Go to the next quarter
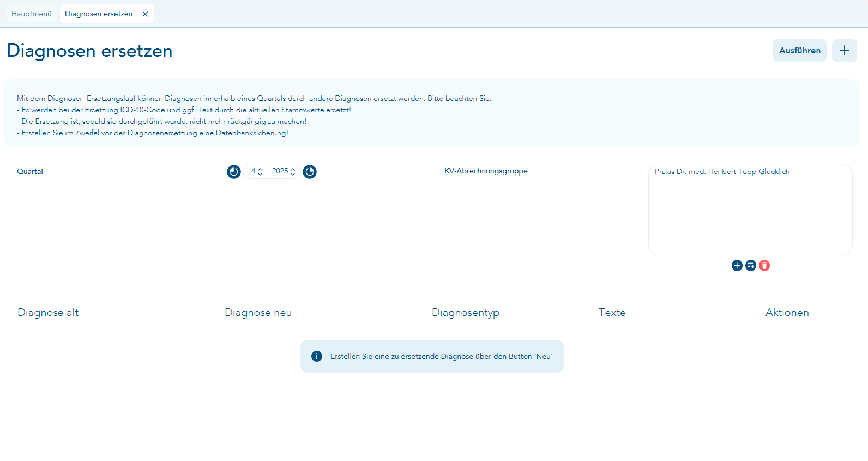The width and height of the screenshot is (868, 461). click(310, 172)
